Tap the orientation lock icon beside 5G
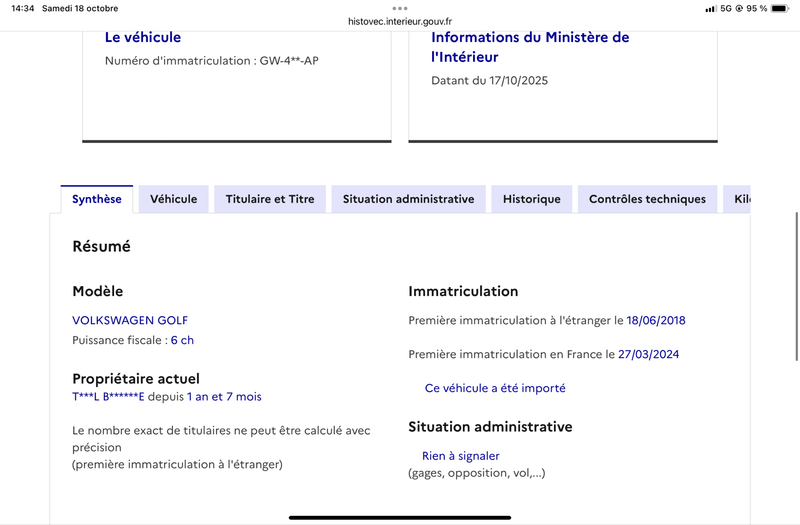 [x=739, y=8]
